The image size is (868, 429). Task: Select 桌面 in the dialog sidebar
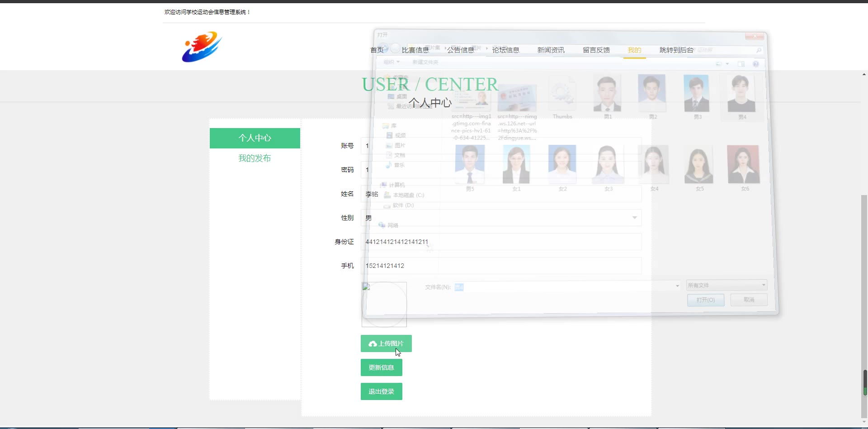click(397, 96)
